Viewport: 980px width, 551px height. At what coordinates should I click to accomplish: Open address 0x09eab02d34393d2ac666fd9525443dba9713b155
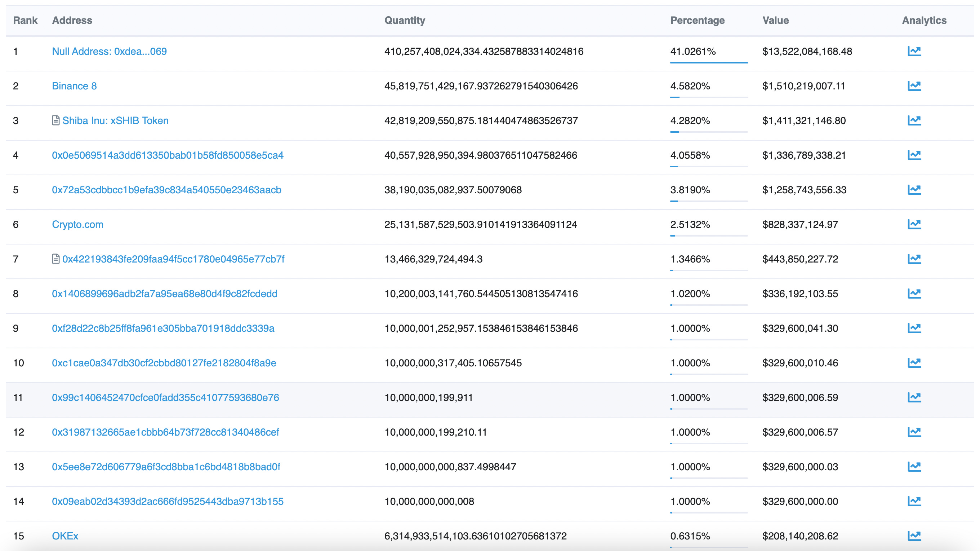(168, 502)
